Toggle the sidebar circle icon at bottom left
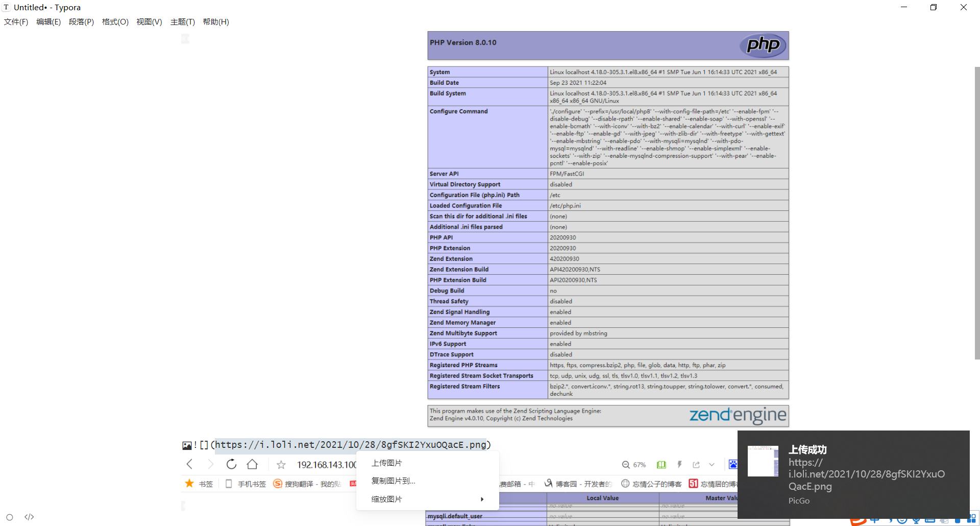Viewport: 980px width, 526px height. coord(10,517)
